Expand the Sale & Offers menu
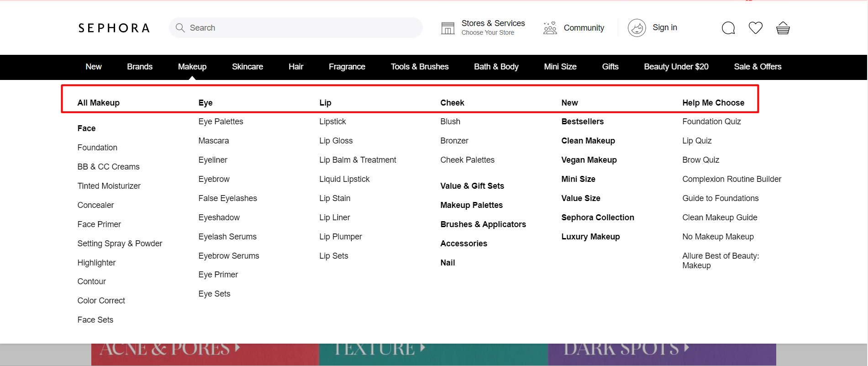 757,67
